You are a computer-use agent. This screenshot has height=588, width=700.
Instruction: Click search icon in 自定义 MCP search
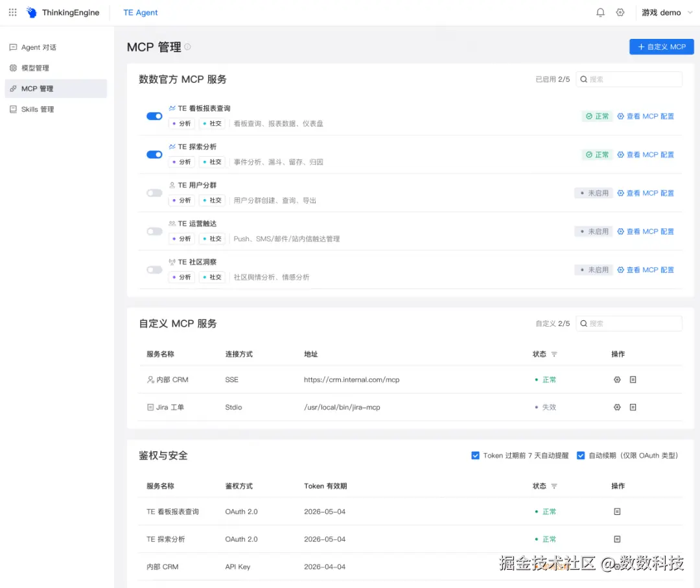(x=583, y=323)
